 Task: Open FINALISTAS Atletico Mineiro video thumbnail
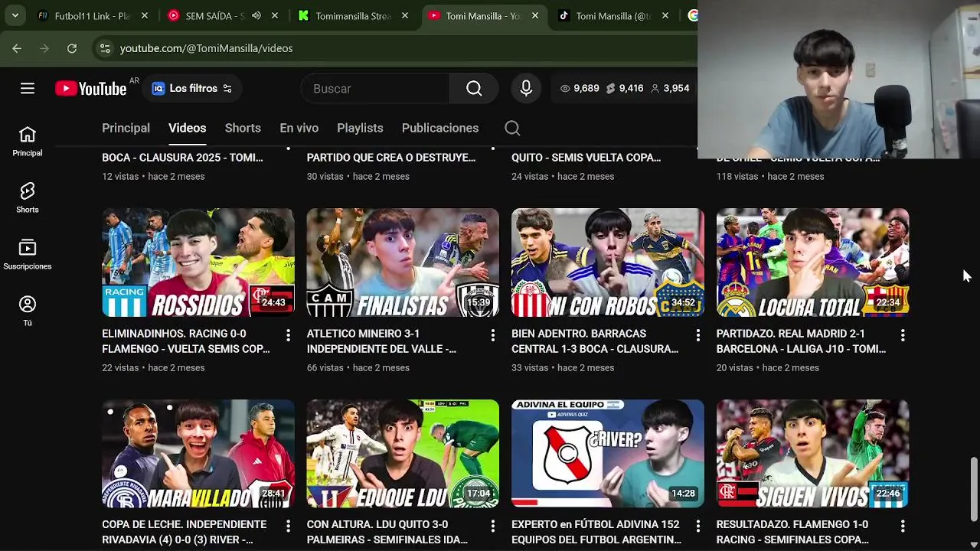click(x=403, y=262)
